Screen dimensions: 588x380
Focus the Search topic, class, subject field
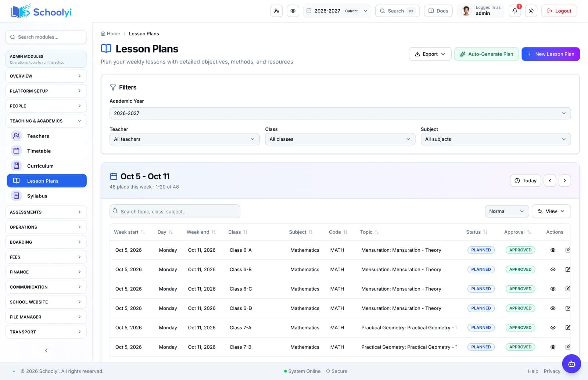[175, 211]
